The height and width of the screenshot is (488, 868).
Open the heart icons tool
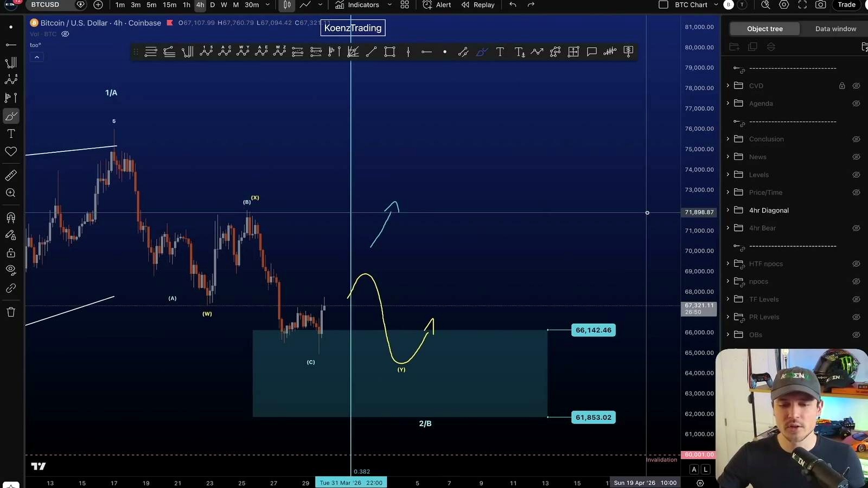pos(11,152)
